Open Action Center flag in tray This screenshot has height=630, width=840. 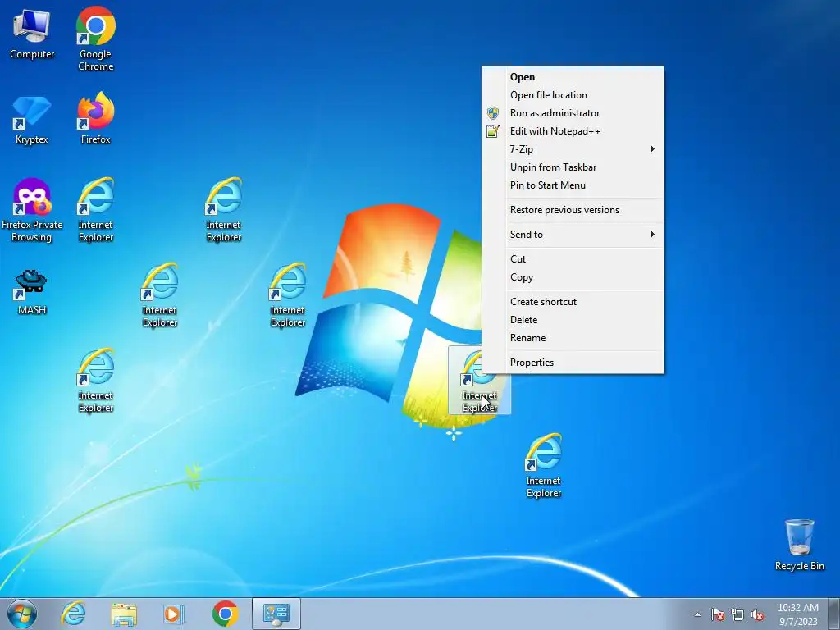pos(717,615)
